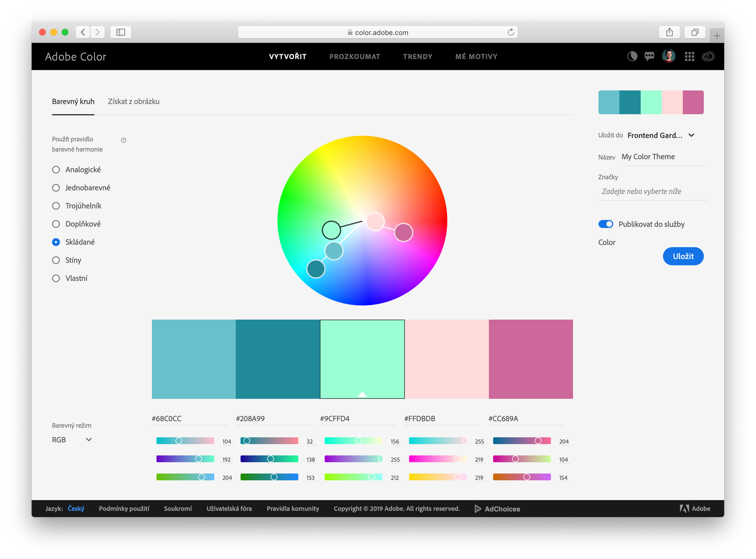Image resolution: width=756 pixels, height=559 pixels.
Task: Open the Český language link
Action: (x=76, y=508)
